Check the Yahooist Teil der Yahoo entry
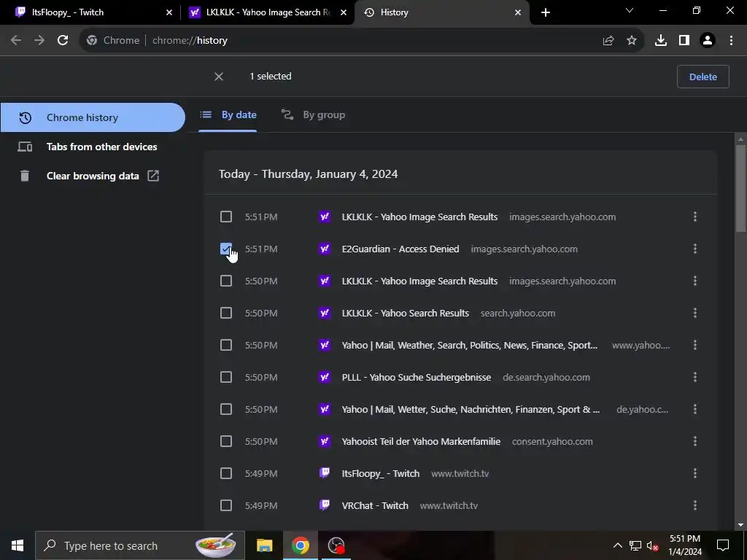This screenshot has height=560, width=747. pos(226,441)
